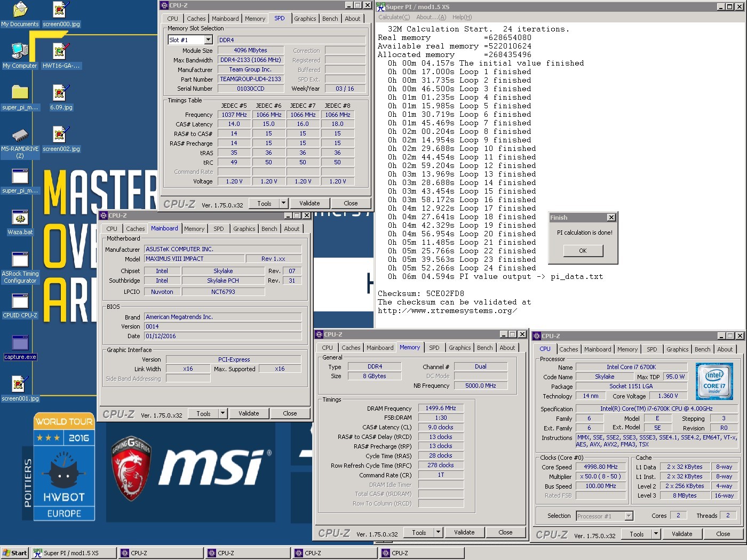Open screen001.jpg desktop file icon
This screenshot has height=560, width=747.
pyautogui.click(x=20, y=384)
